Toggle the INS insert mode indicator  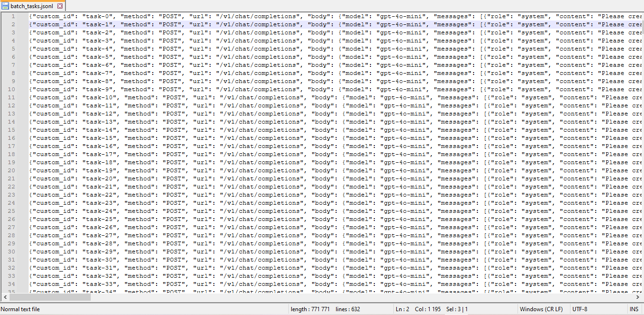coord(633,309)
